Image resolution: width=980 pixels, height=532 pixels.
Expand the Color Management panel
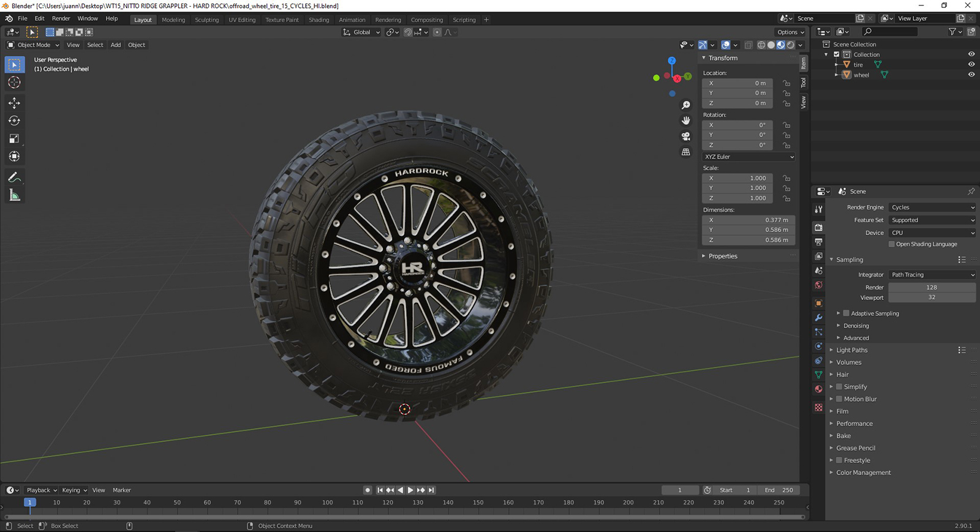[x=863, y=473]
